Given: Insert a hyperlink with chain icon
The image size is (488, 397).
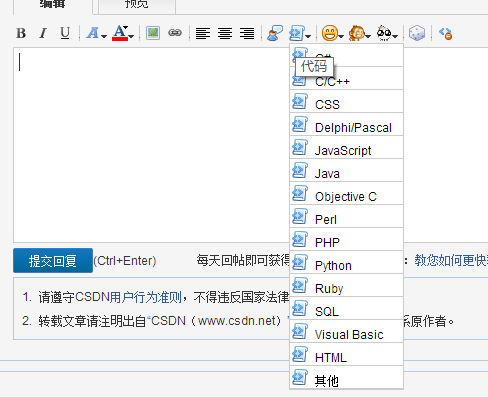Looking at the screenshot, I should (x=175, y=33).
